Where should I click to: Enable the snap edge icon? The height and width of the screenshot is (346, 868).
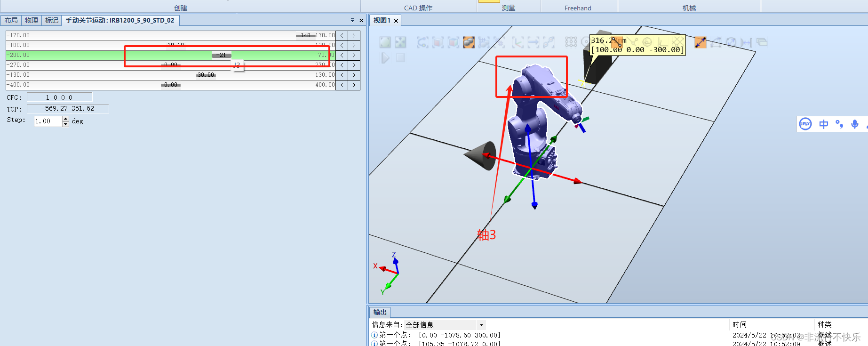point(632,42)
